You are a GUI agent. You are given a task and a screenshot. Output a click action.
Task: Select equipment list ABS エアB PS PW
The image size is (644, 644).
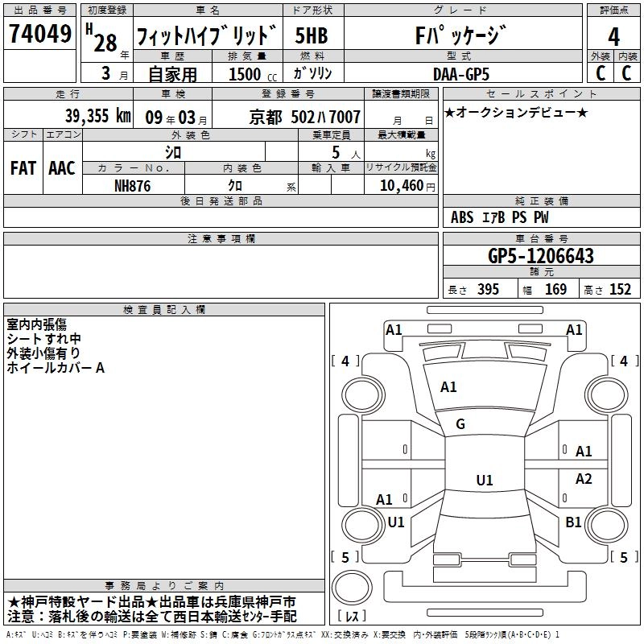point(499,217)
